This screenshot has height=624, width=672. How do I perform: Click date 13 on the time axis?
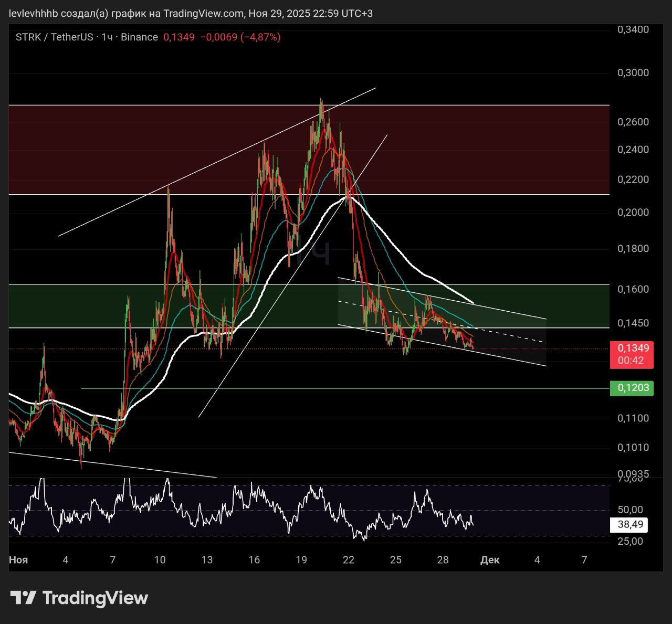[207, 560]
